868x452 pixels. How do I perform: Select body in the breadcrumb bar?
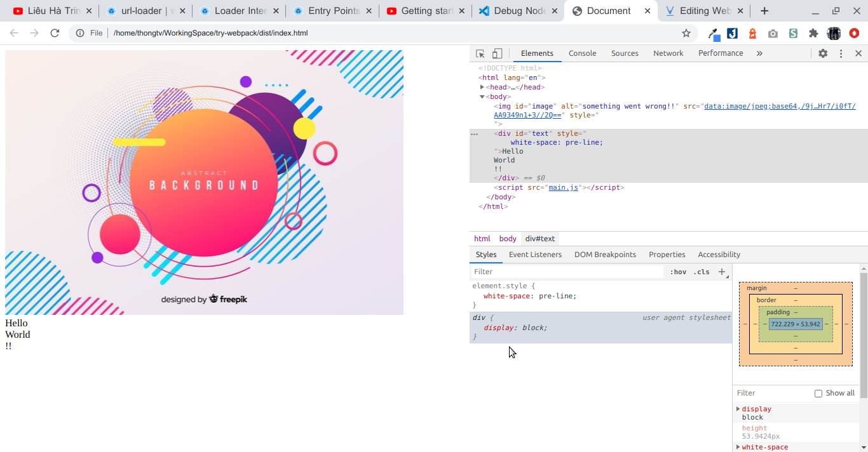point(508,239)
